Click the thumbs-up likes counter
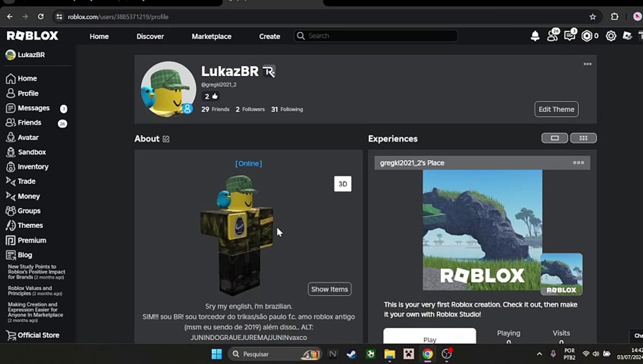The image size is (643, 364). click(211, 96)
